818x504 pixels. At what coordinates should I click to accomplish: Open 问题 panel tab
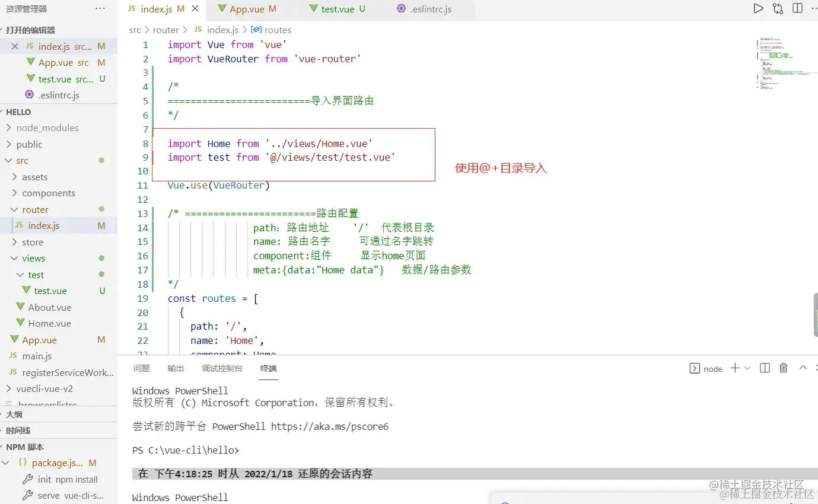(x=142, y=368)
